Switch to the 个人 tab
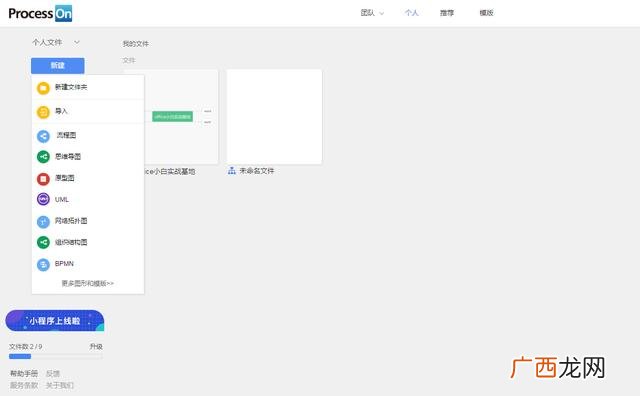This screenshot has height=396, width=640. tap(411, 13)
